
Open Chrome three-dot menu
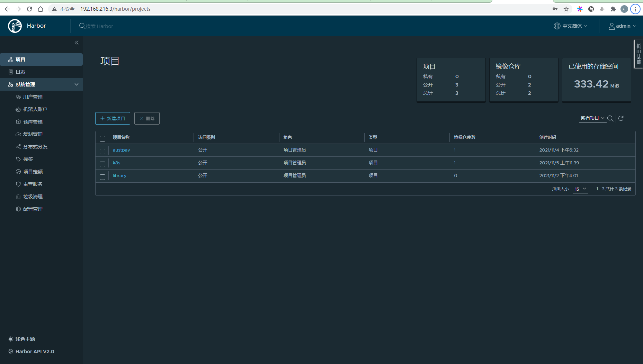pos(635,9)
